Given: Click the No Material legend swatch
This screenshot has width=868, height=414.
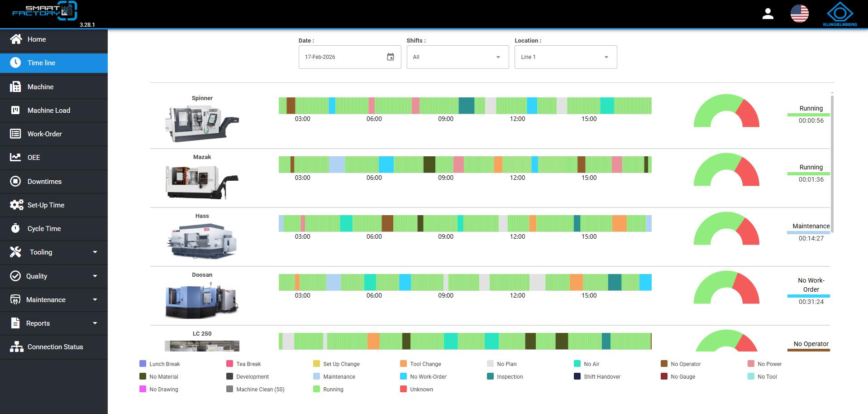Looking at the screenshot, I should click(x=143, y=376).
